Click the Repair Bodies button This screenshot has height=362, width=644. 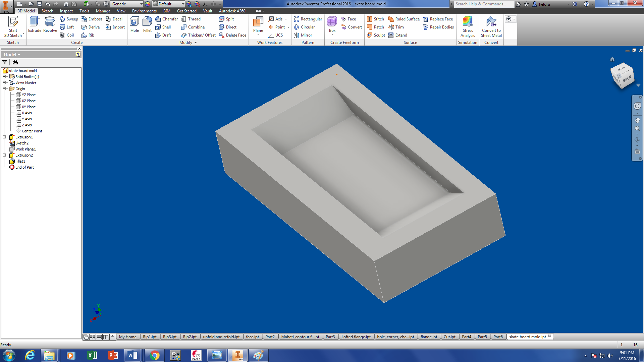(438, 27)
